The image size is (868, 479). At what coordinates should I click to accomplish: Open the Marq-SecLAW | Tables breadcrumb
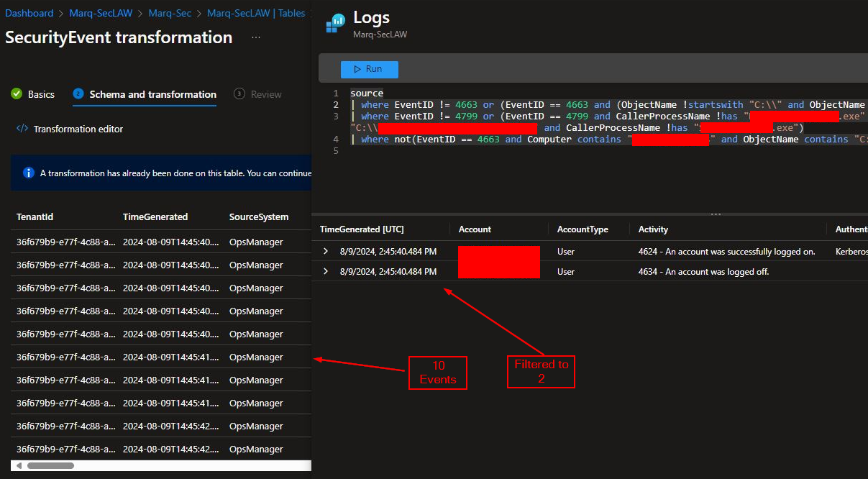click(x=256, y=13)
